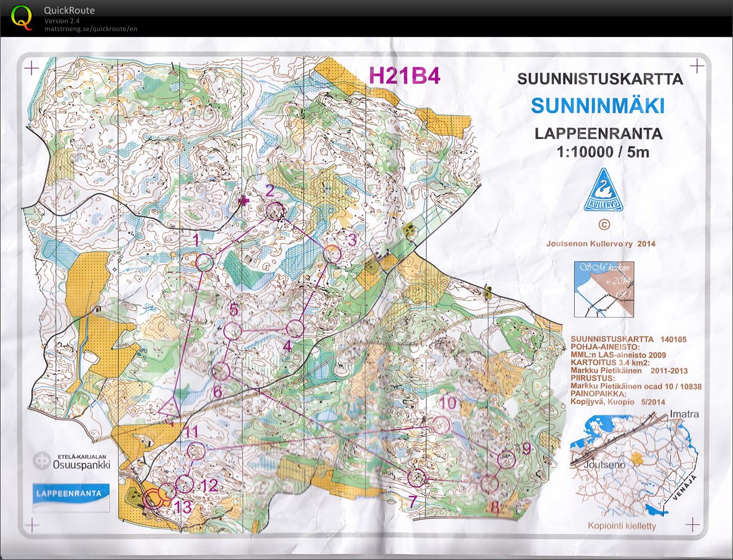733x560 pixels.
Task: Click the QuickRoute Q logo
Action: pyautogui.click(x=22, y=17)
